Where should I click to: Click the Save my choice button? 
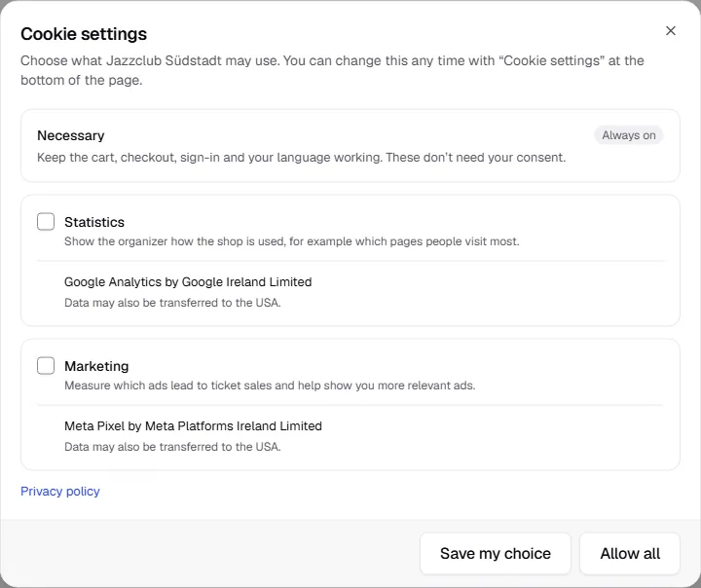tap(496, 554)
